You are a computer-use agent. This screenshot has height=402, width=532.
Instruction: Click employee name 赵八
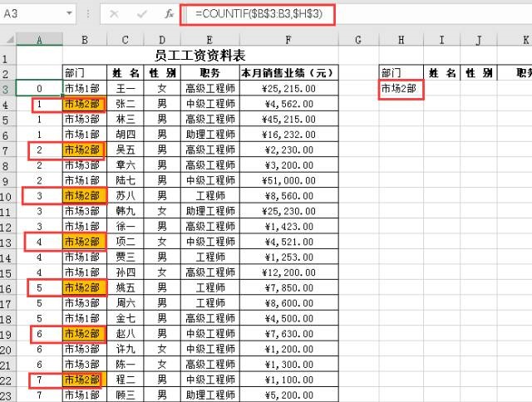(x=126, y=334)
